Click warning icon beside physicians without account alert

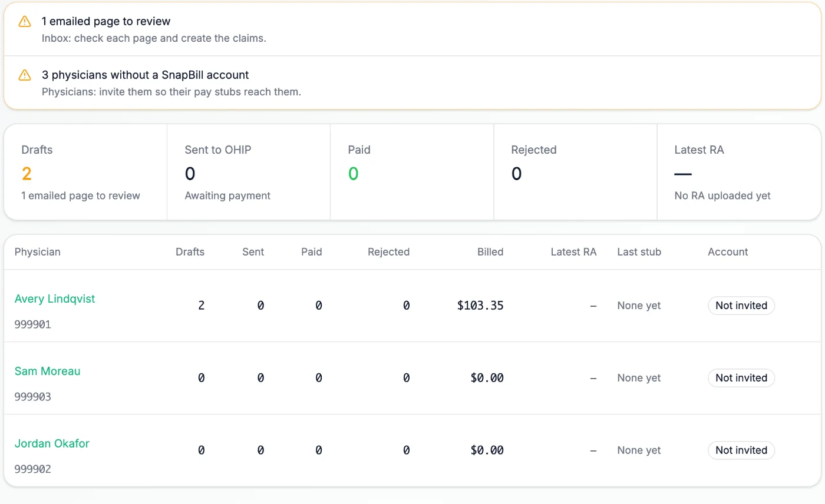tap(25, 75)
